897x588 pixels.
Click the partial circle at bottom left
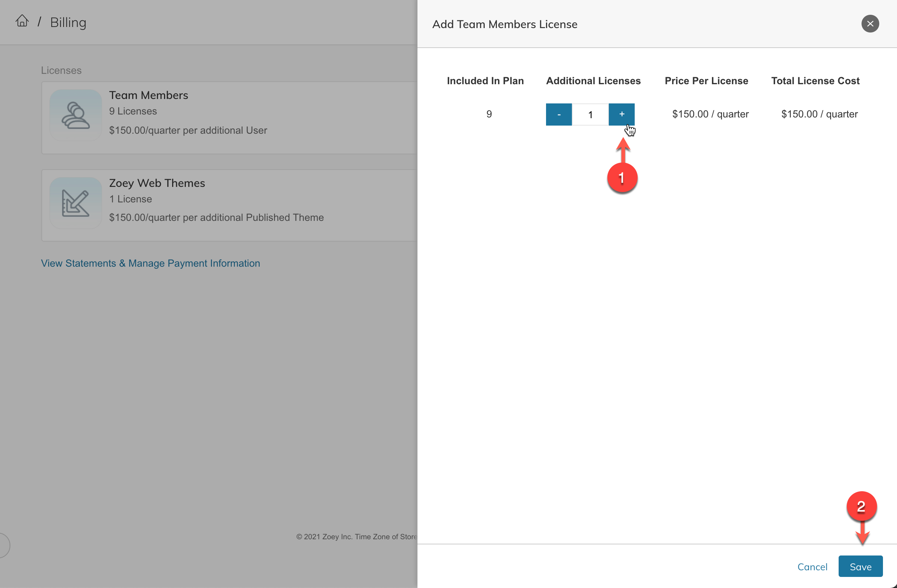click(x=4, y=545)
